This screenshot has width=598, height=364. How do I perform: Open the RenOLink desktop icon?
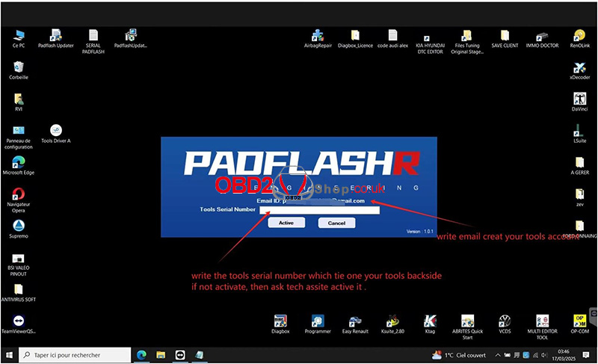pos(579,36)
